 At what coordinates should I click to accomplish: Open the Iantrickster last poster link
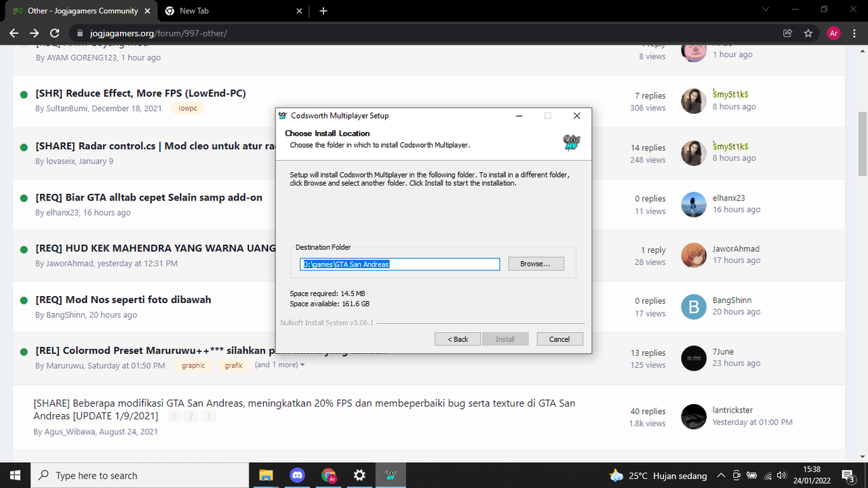(732, 410)
